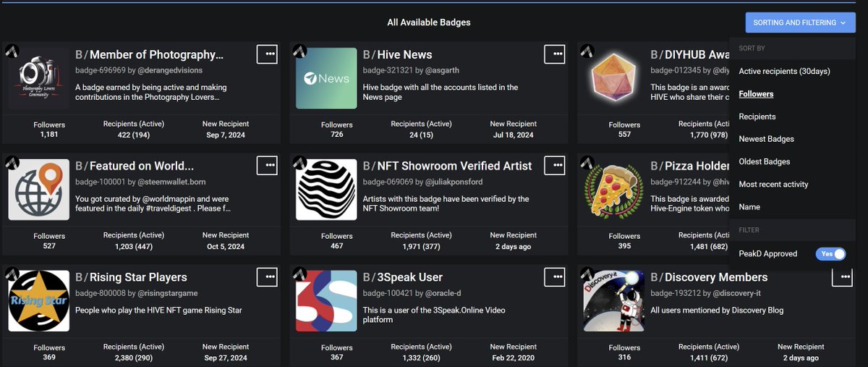Click recipients value 1,971 (377)

(421, 246)
